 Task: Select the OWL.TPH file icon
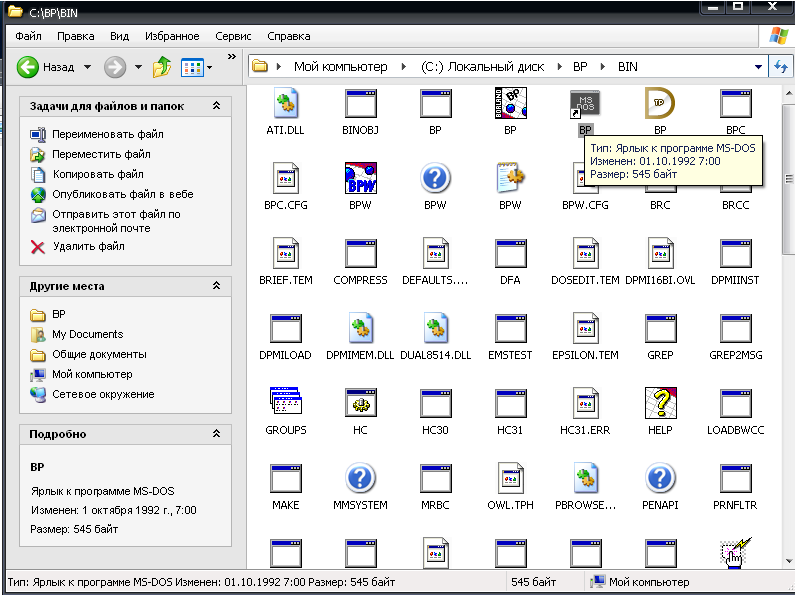click(x=511, y=478)
